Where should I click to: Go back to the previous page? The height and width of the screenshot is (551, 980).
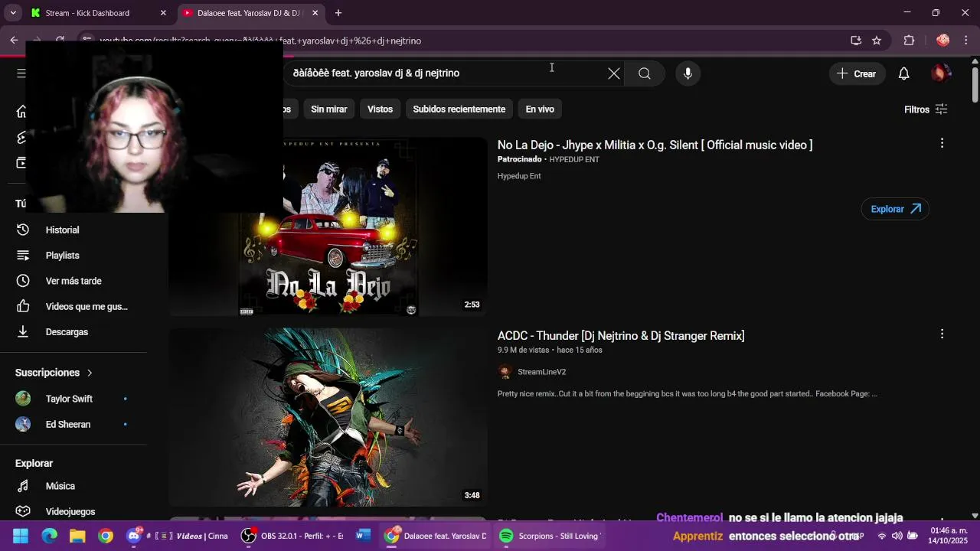tap(14, 41)
